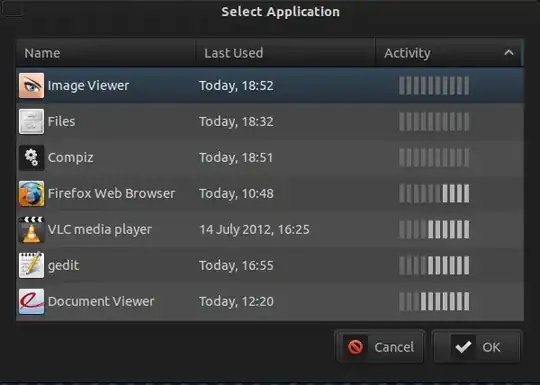Select the "Compiz" row name
This screenshot has height=385, width=540.
(71, 158)
